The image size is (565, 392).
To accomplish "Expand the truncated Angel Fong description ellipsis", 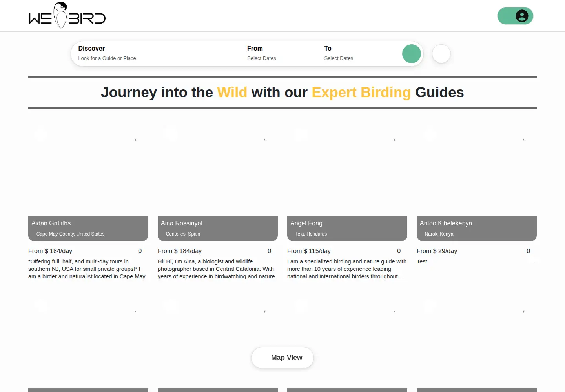I will click(403, 277).
